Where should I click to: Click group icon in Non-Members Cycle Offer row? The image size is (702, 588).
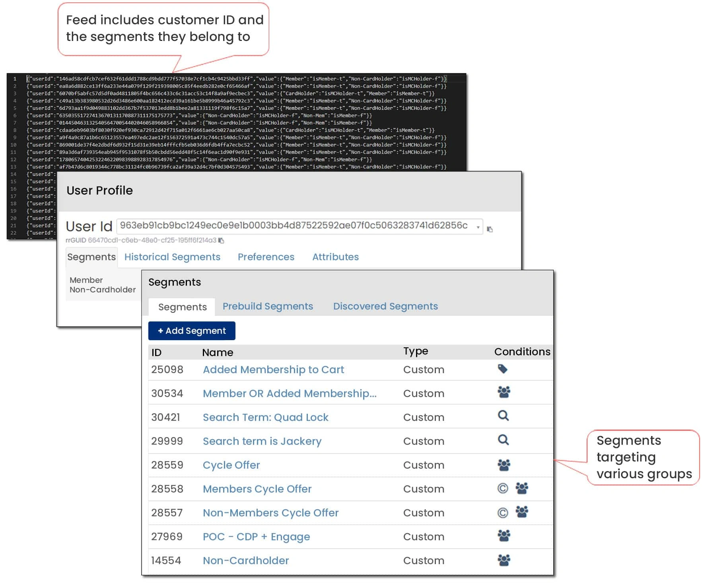click(x=522, y=512)
